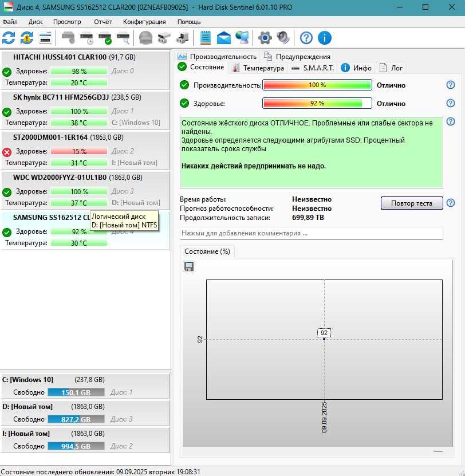Click the help icon beside Производительность bar
Viewport: 465px width, 476px height.
[451, 85]
